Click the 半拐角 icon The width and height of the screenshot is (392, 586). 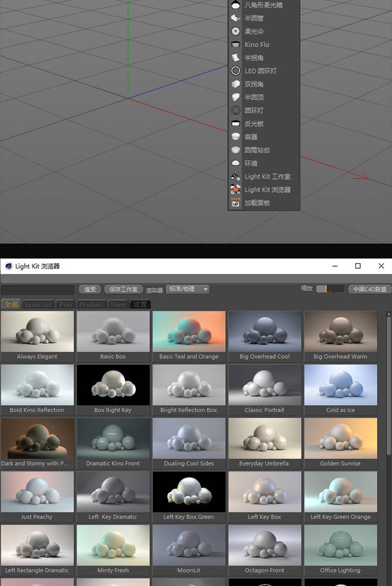click(235, 58)
